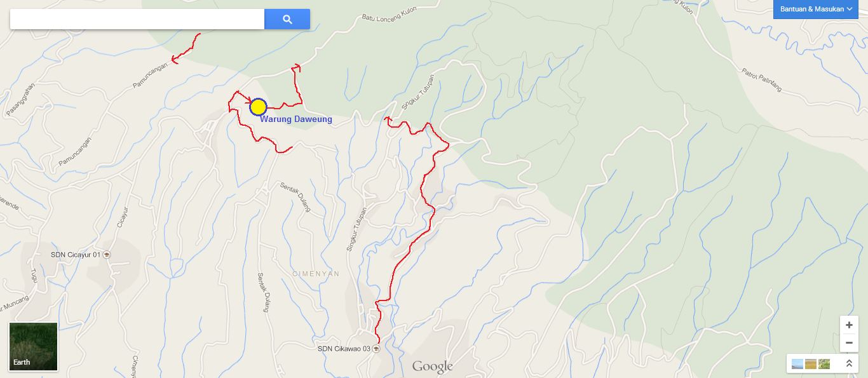Select the SDN Cicayur 01 school icon
Screen dimensions: 868x378
106,255
